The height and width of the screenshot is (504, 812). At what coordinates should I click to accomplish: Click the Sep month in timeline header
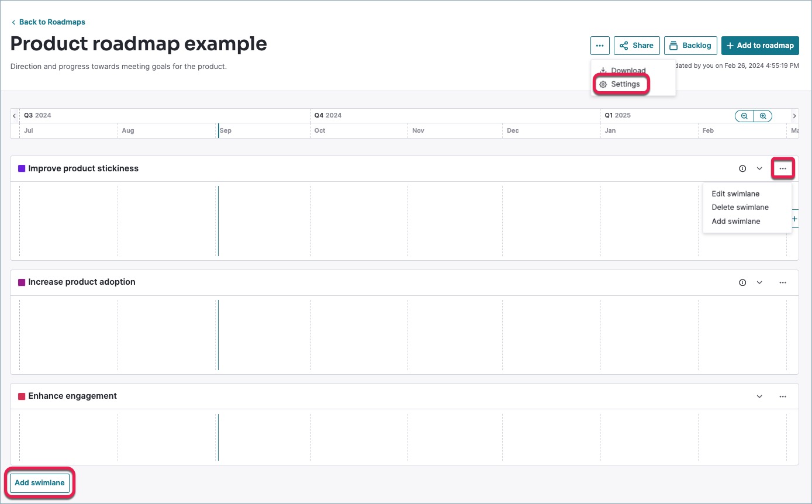[226, 130]
